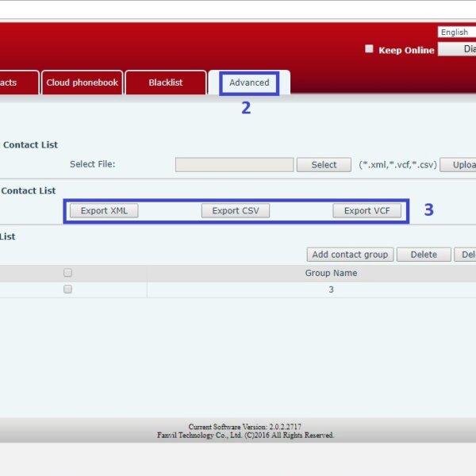This screenshot has height=476, width=476.
Task: Open the English language dropdown
Action: pos(456,33)
